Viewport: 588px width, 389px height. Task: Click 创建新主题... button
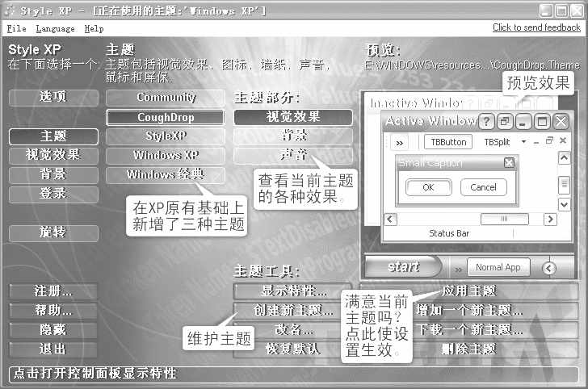[x=293, y=311]
